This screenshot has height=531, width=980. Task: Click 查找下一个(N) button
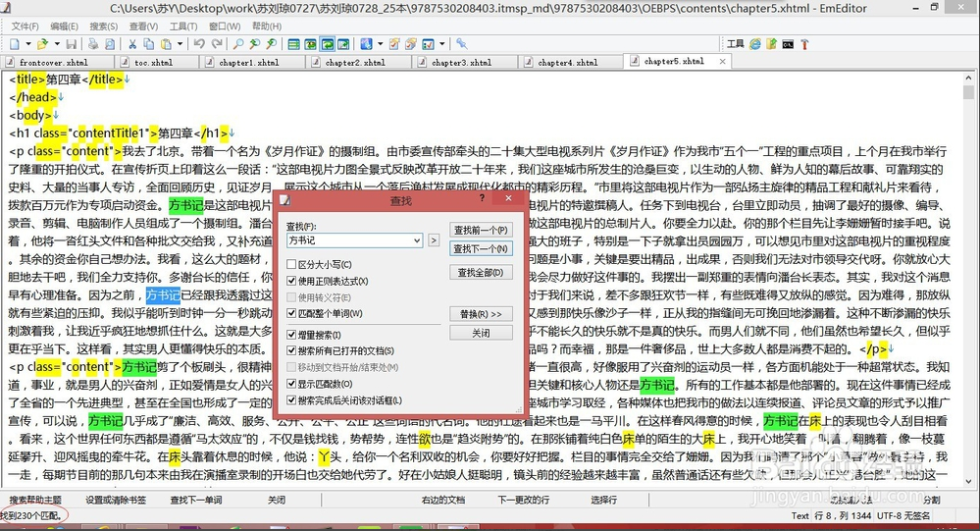pos(481,249)
